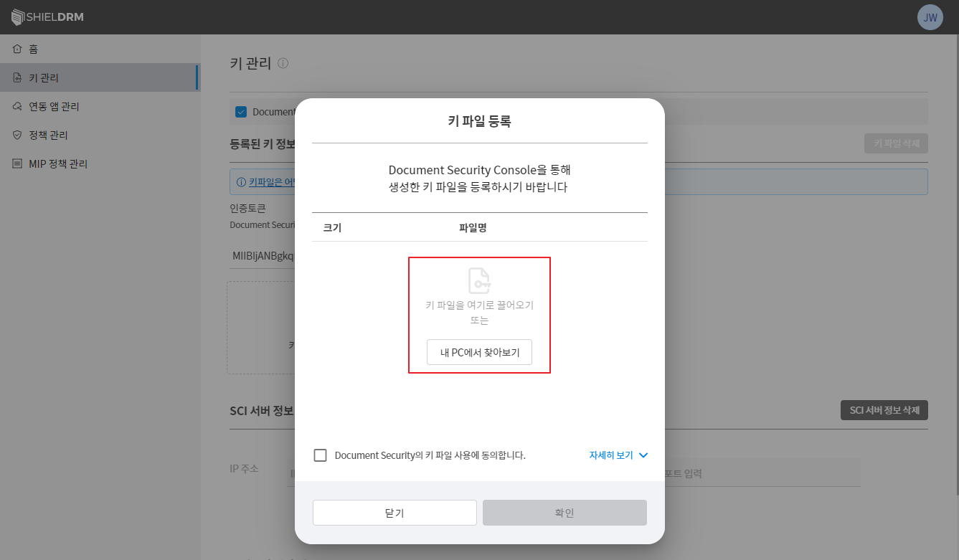
Task: Click the info icon before 키파일은 link
Action: [x=241, y=182]
